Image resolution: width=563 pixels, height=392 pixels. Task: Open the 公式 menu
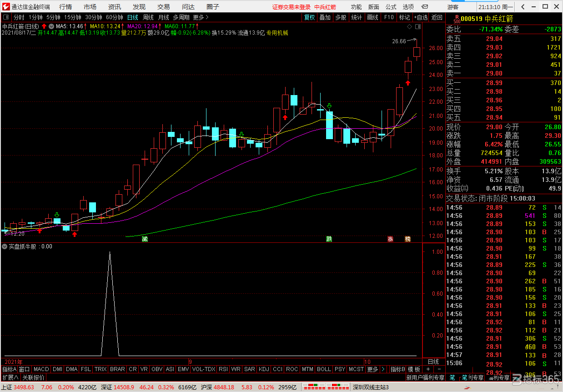[391, 7]
